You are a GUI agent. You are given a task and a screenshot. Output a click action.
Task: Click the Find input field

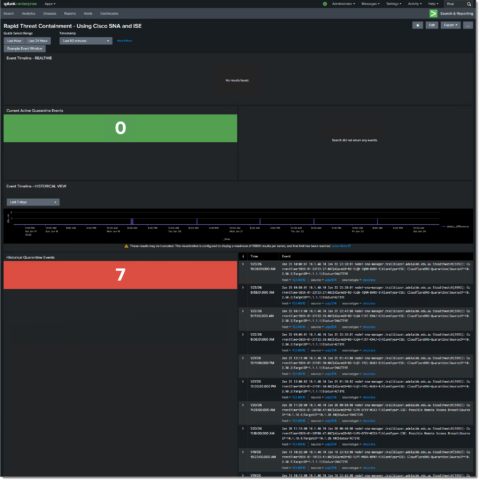point(456,4)
